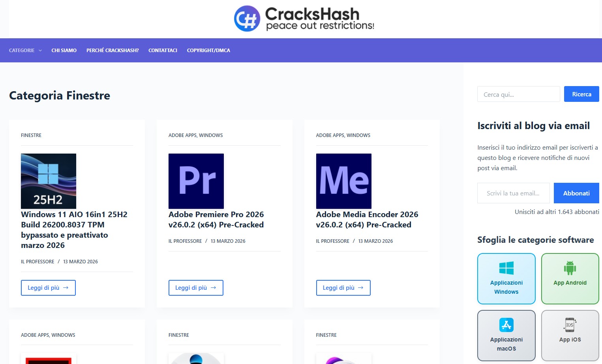
Task: Open the Applicazioni macOS category icon
Action: (x=506, y=325)
